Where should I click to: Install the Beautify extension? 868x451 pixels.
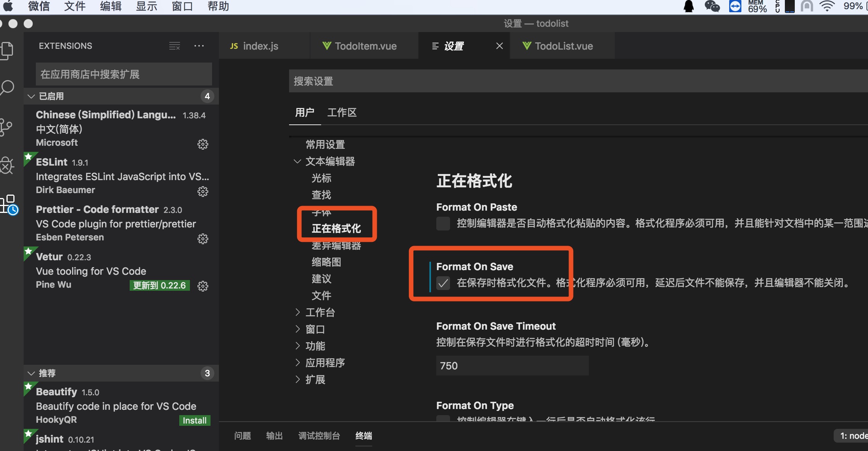point(194,420)
